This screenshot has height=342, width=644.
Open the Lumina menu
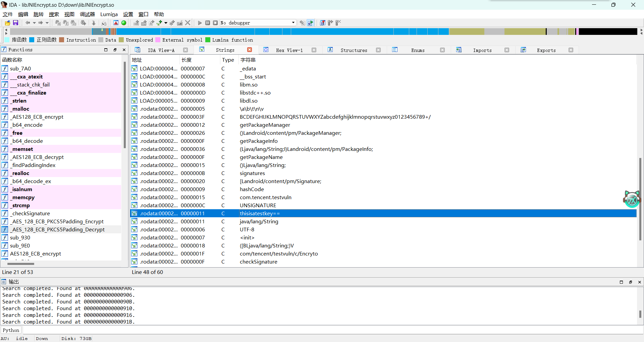[109, 14]
